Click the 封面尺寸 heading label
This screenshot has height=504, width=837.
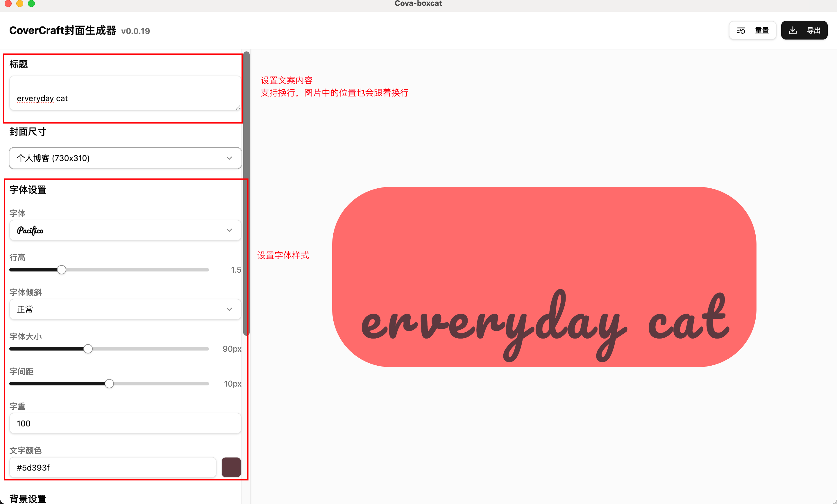(28, 132)
